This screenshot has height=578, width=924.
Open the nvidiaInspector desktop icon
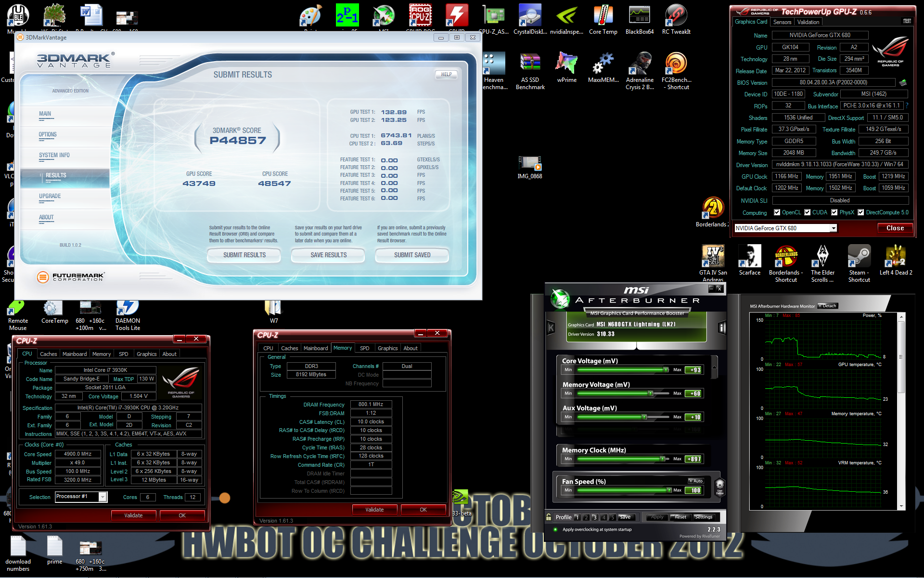tap(566, 19)
